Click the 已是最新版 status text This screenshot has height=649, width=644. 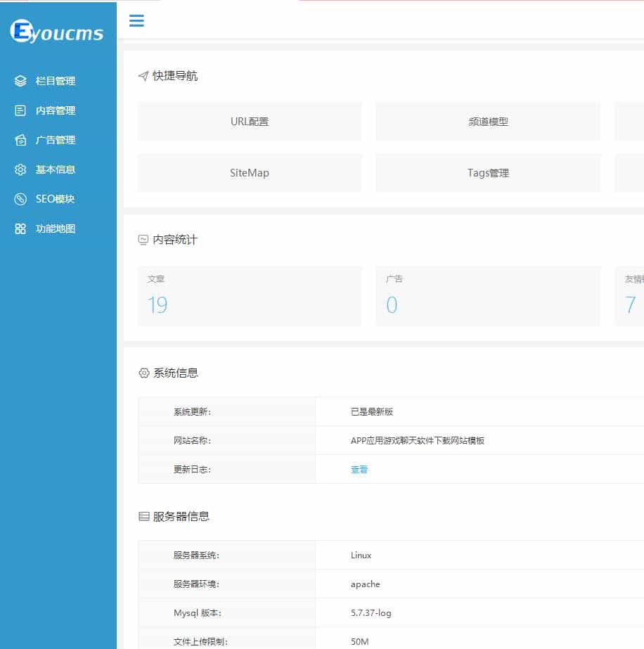pos(372,411)
